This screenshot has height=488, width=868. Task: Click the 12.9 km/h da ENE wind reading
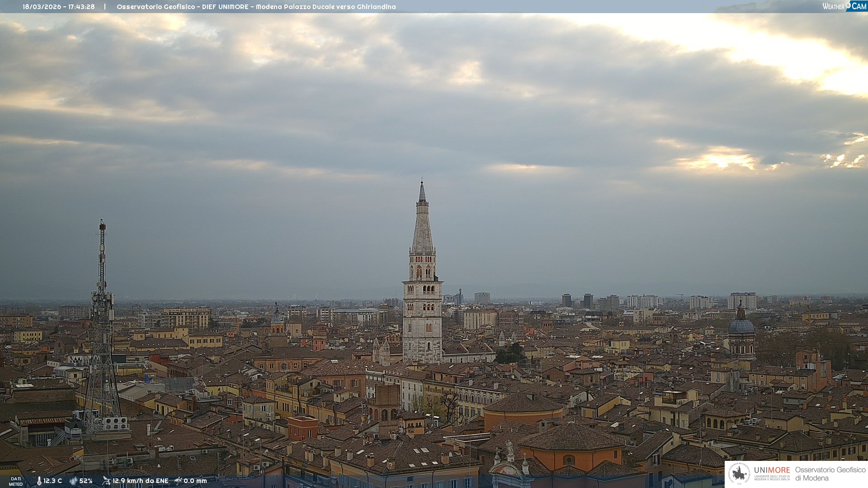coord(140,481)
